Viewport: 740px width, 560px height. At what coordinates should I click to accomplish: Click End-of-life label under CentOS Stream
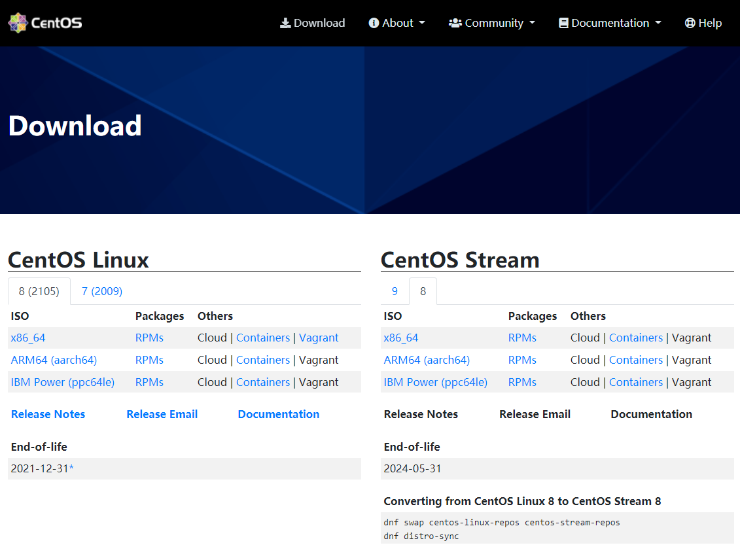tap(412, 447)
